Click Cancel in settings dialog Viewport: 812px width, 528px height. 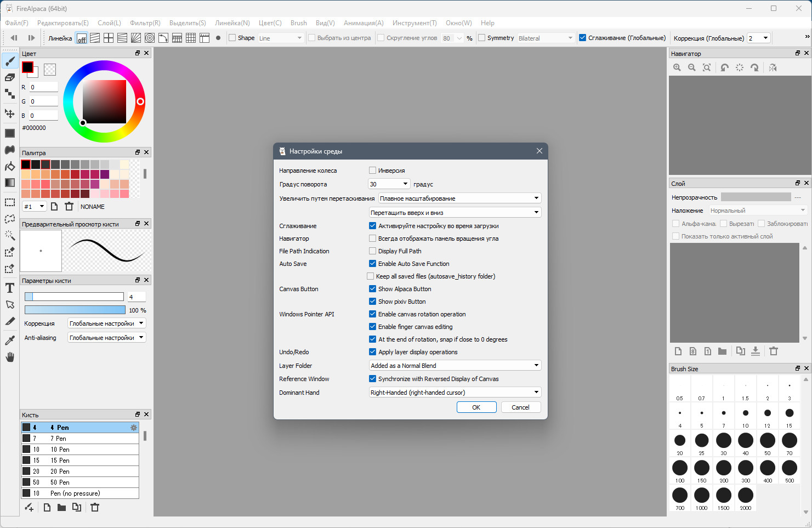[520, 407]
